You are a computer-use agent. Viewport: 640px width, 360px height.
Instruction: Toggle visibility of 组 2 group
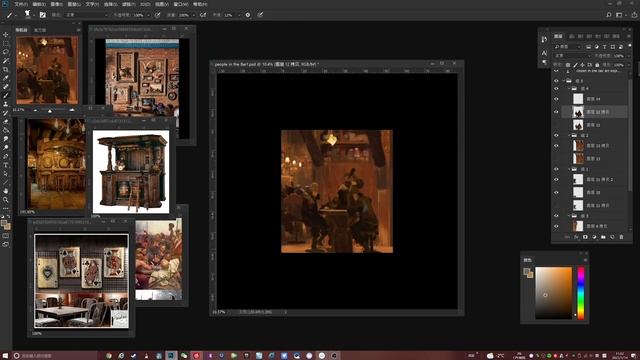556,135
